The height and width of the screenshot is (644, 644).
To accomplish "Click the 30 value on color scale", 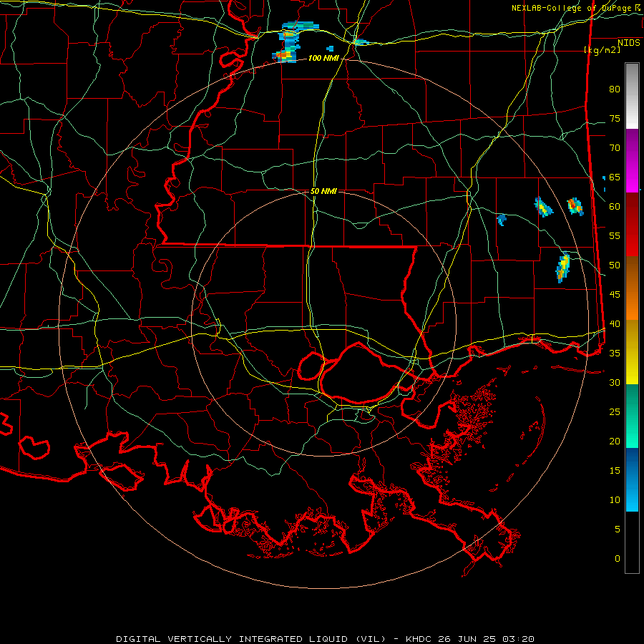I will (x=615, y=382).
